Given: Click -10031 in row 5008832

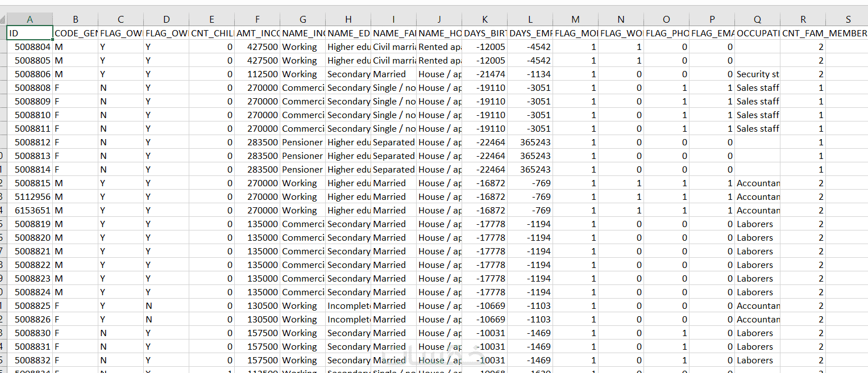Looking at the screenshot, I should click(x=485, y=360).
